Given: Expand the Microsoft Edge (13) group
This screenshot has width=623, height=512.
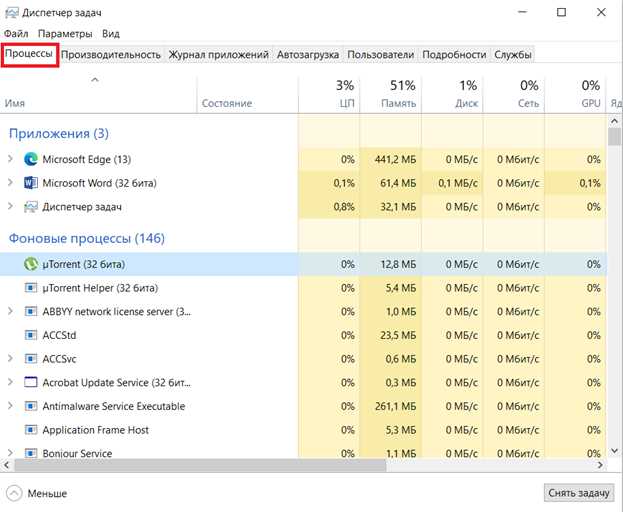Looking at the screenshot, I should [10, 159].
